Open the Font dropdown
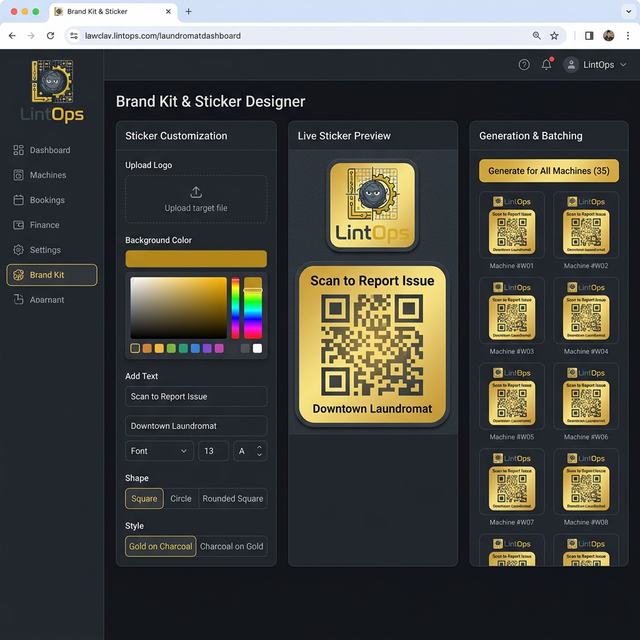640x640 pixels. (159, 451)
